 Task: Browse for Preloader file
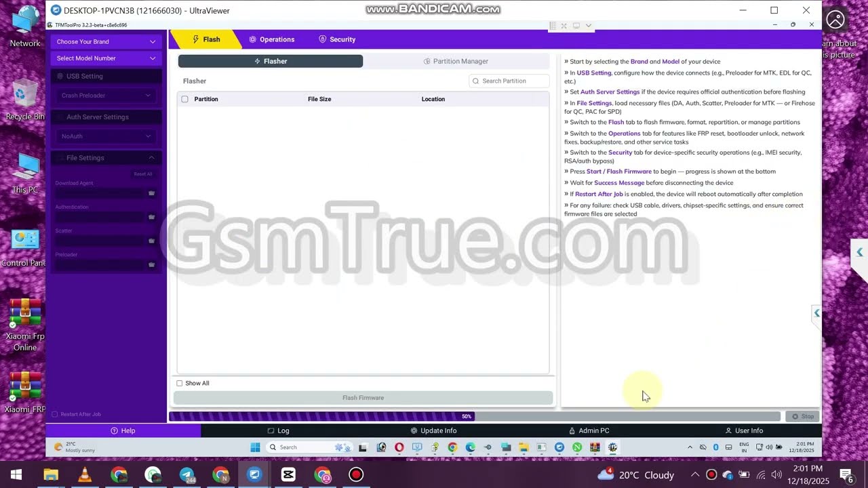[151, 264]
